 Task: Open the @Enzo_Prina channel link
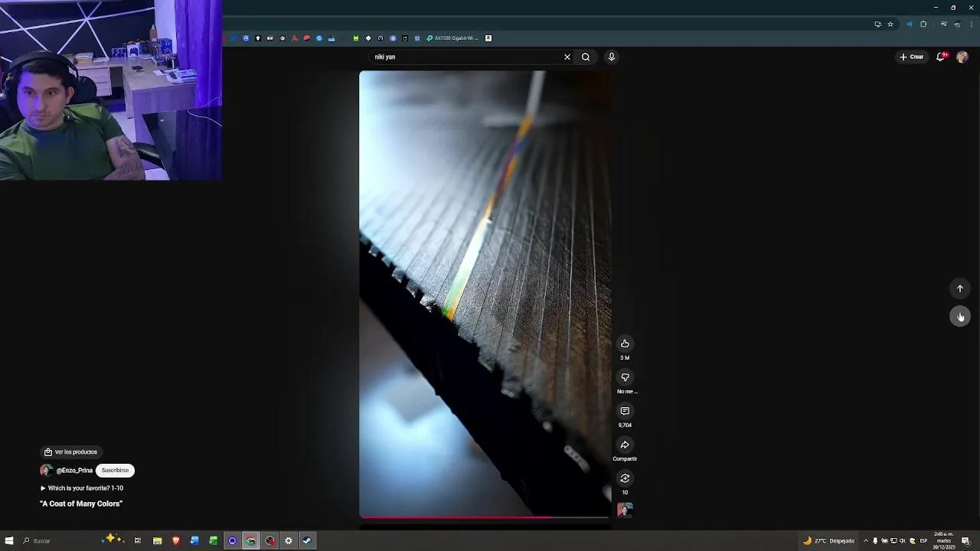(x=74, y=471)
